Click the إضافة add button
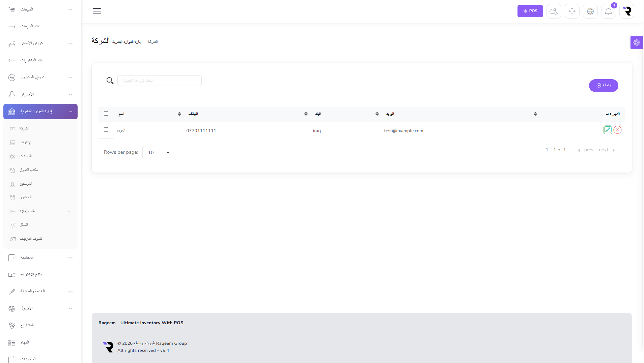The image size is (644, 363). coord(603,85)
